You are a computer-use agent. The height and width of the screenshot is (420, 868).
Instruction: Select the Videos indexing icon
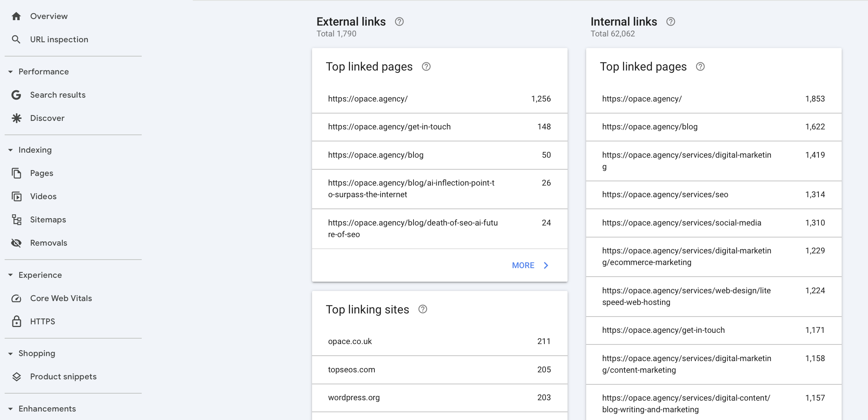click(x=16, y=196)
